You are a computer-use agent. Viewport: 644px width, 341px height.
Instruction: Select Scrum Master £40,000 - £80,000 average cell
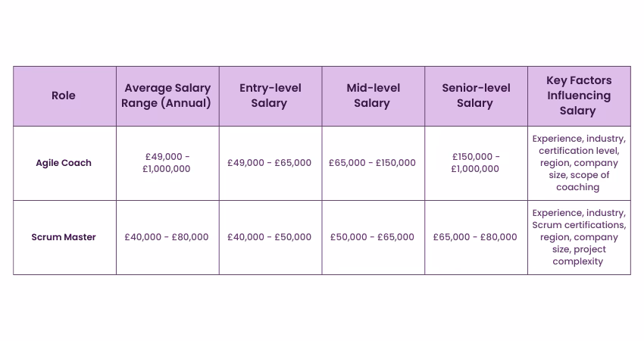coord(167,237)
